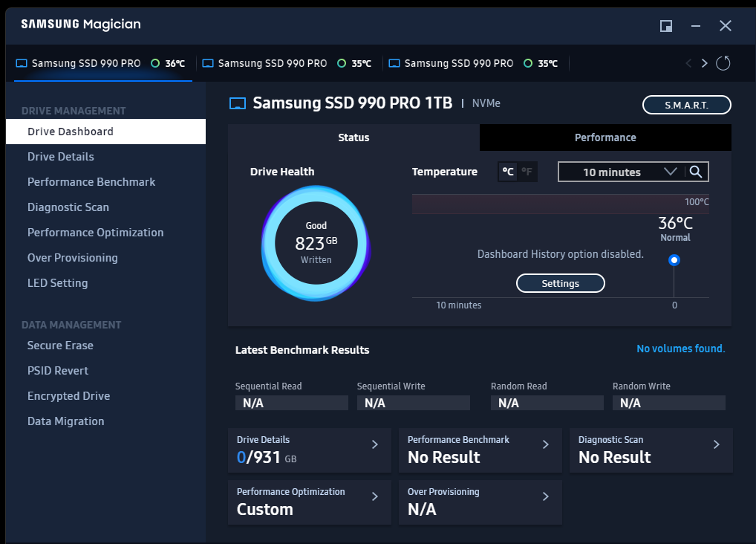The width and height of the screenshot is (756, 544).
Task: Click the 100°C graph limit label
Action: [697, 201]
